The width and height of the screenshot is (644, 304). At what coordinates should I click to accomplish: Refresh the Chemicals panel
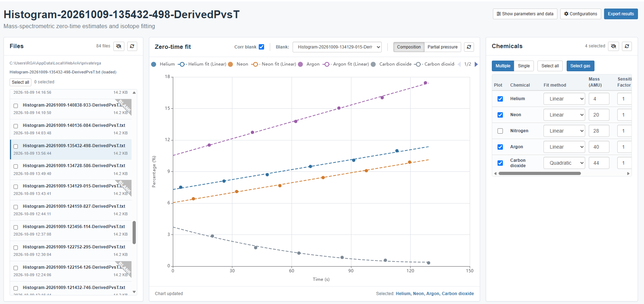pyautogui.click(x=627, y=46)
